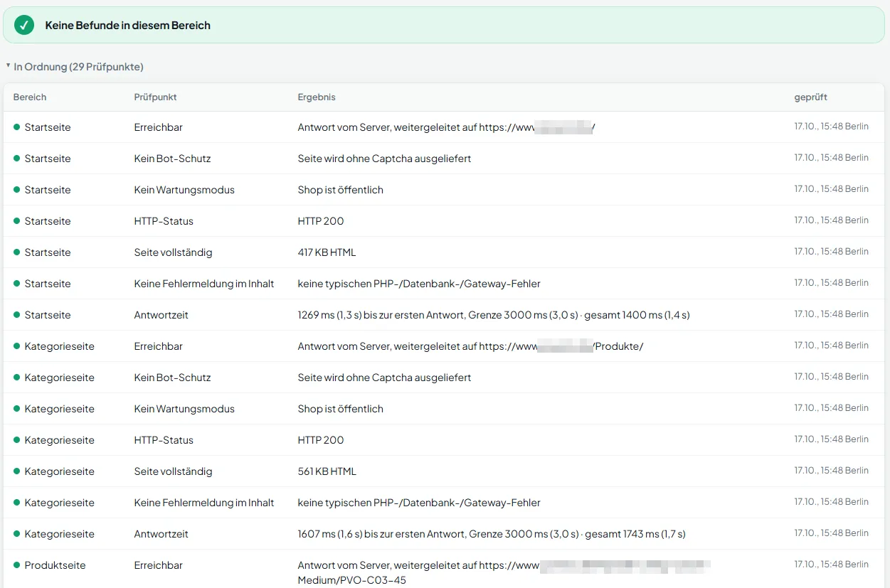Screen dimensions: 890x588
Task: Click "Keine Fehlermeldung im Inhalt" in the Kategorieseite row
Action: [204, 503]
